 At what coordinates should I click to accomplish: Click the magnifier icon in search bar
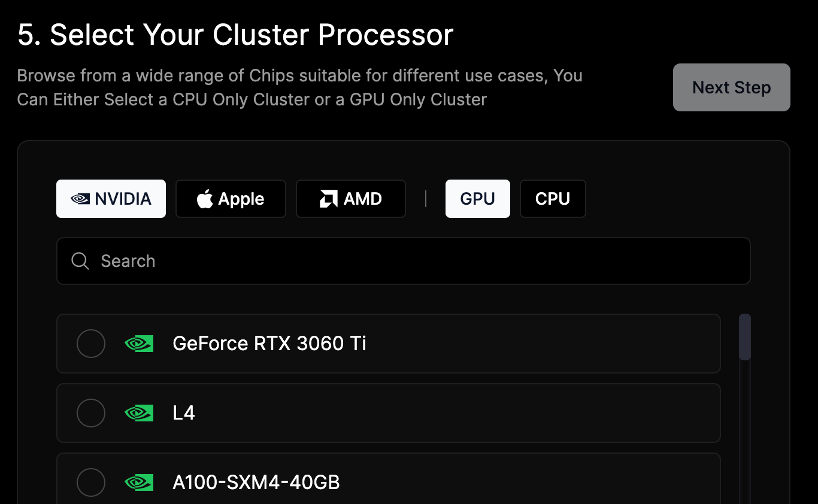point(80,261)
